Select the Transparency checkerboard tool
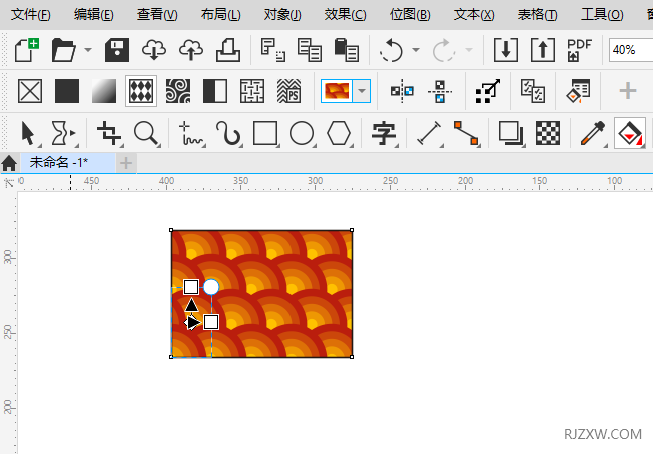This screenshot has width=653, height=454. (x=548, y=133)
